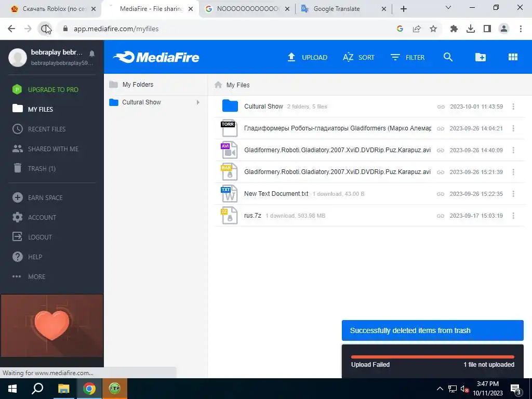Click the heart advertisement banner
Image resolution: width=532 pixels, height=399 pixels.
click(x=52, y=325)
